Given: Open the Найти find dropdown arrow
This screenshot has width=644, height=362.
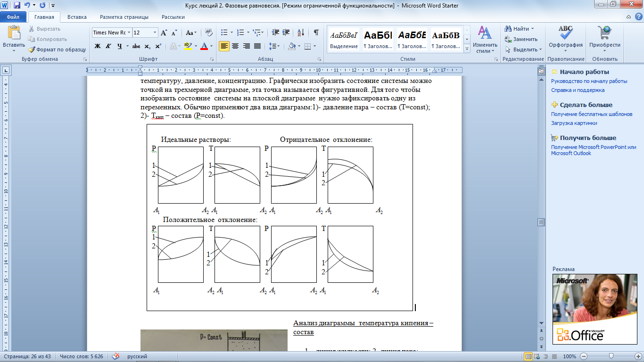Looking at the screenshot, I should 532,29.
